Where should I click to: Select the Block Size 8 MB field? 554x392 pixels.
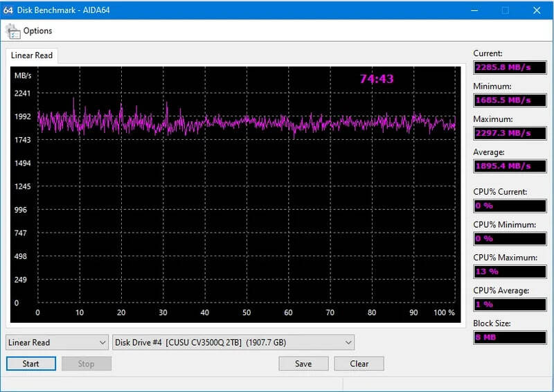[510, 337]
